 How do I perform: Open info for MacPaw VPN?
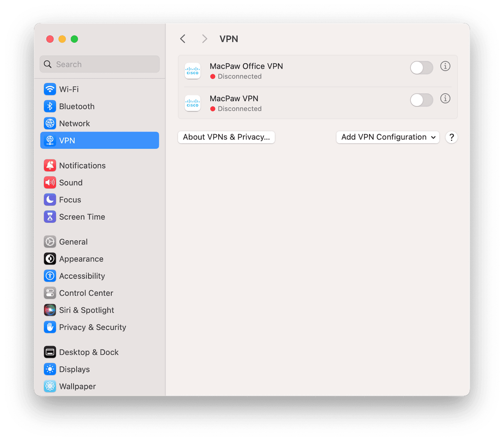click(x=445, y=99)
